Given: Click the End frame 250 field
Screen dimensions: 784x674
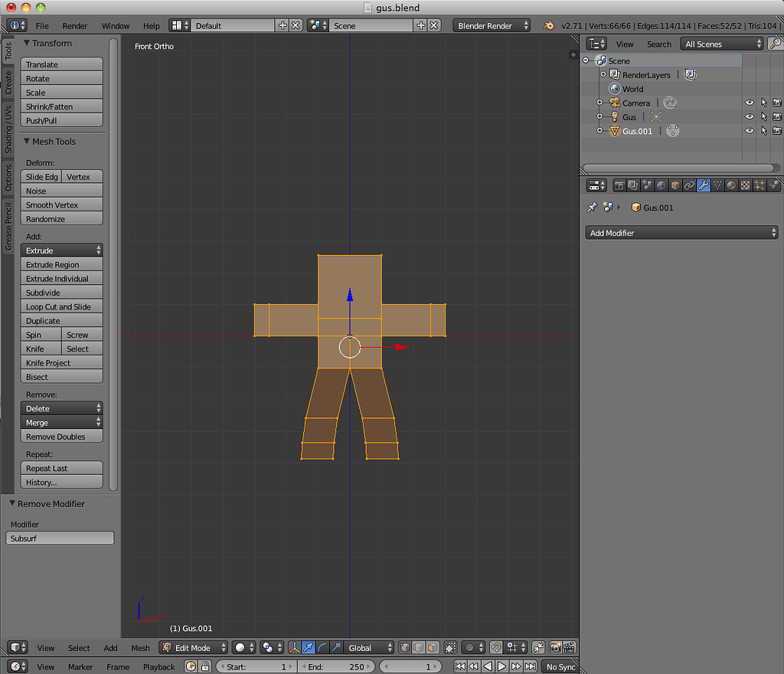Looking at the screenshot, I should (337, 666).
